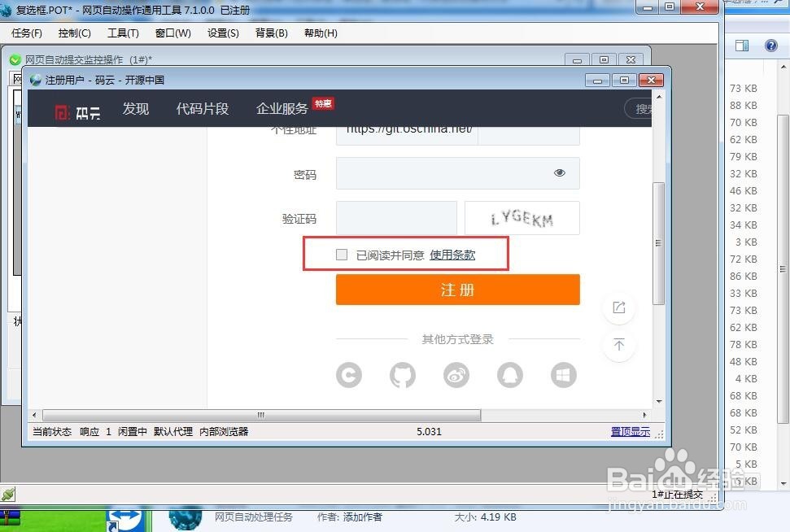
Task: Toggle password visibility with the eye icon
Action: coord(559,172)
